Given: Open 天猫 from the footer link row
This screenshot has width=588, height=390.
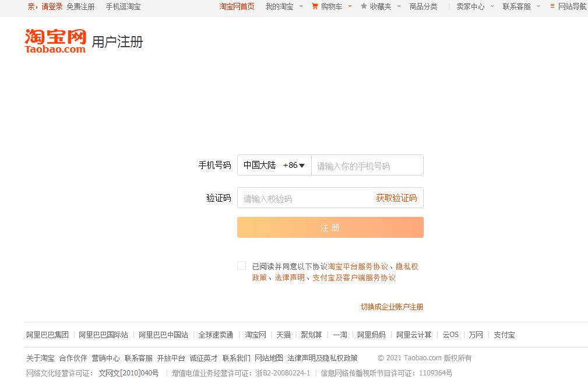Looking at the screenshot, I should (x=283, y=335).
